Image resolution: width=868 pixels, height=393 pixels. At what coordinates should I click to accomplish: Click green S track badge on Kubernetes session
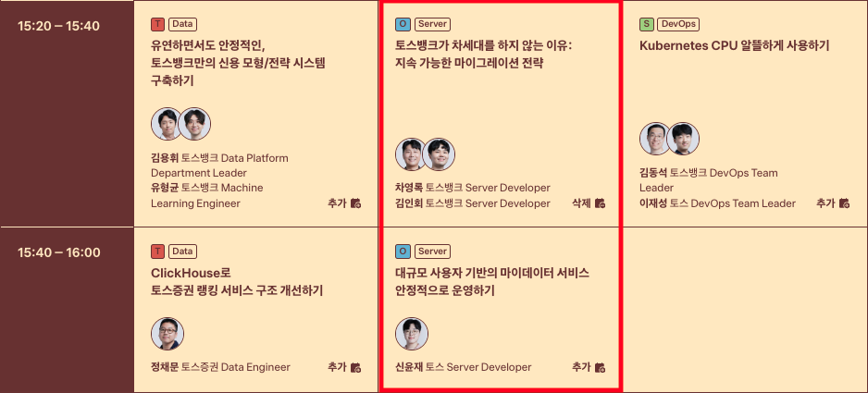coord(647,24)
